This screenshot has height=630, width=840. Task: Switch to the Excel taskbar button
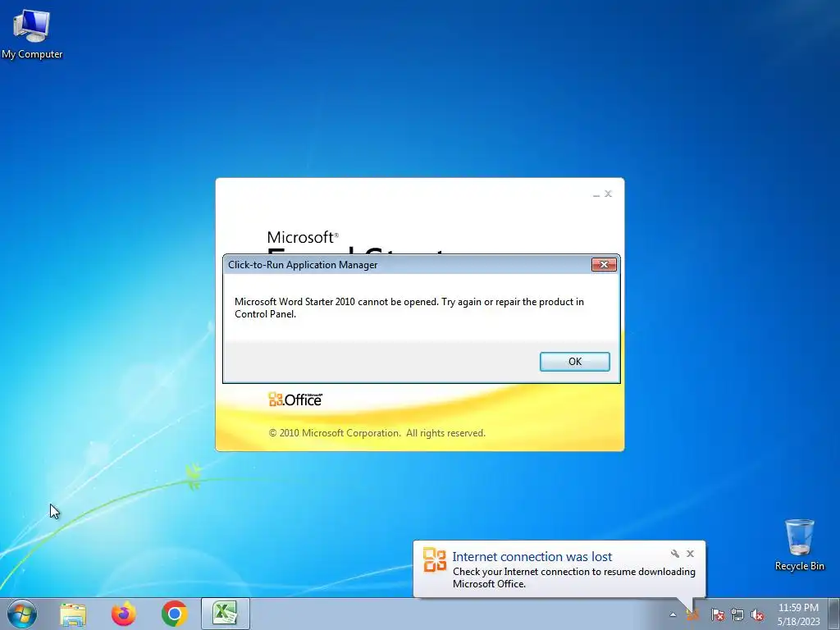(225, 614)
